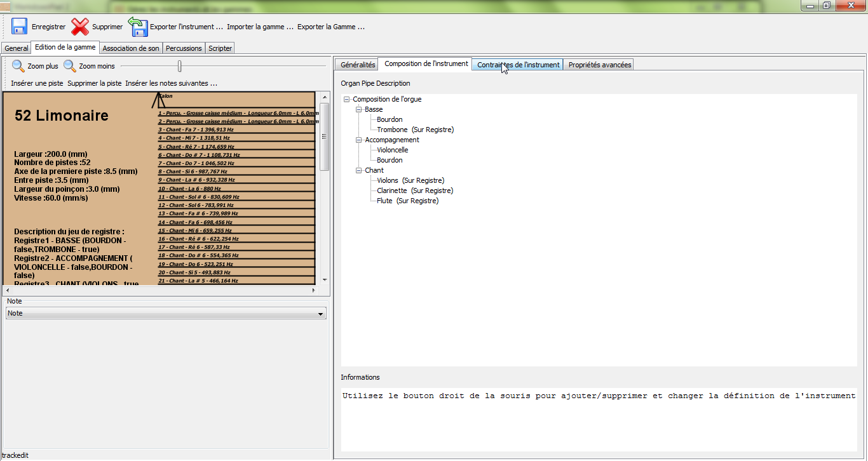Image resolution: width=868 pixels, height=461 pixels.
Task: Open the Propriétés avancées tab
Action: (x=599, y=65)
